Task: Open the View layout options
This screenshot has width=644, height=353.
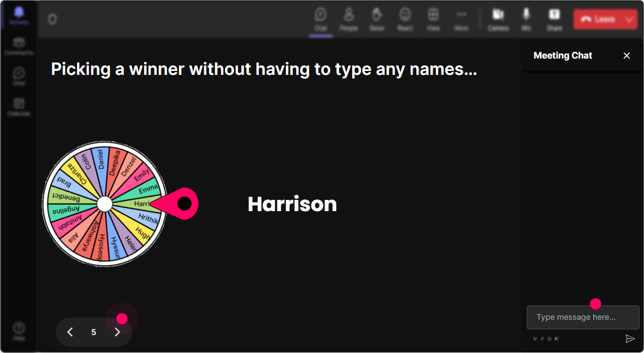Action: [433, 19]
